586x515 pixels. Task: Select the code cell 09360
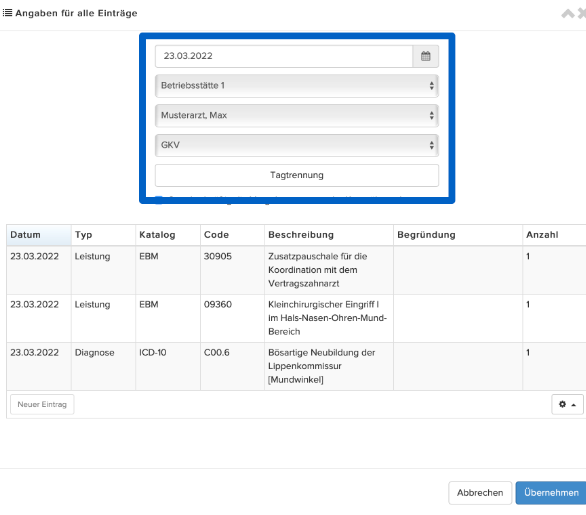point(232,318)
